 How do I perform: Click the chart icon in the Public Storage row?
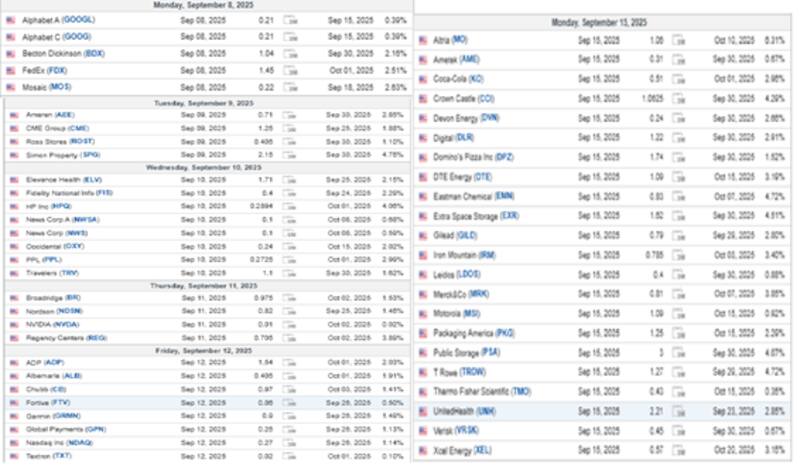click(x=677, y=354)
